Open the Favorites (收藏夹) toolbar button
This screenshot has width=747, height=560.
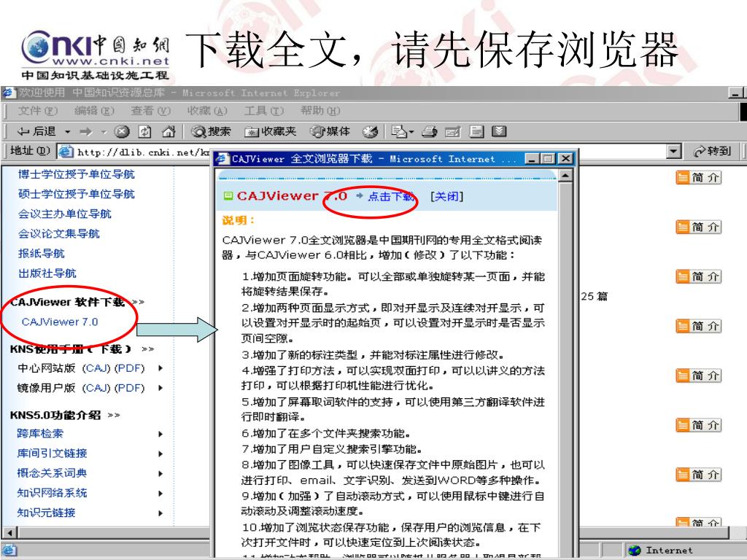(270, 131)
